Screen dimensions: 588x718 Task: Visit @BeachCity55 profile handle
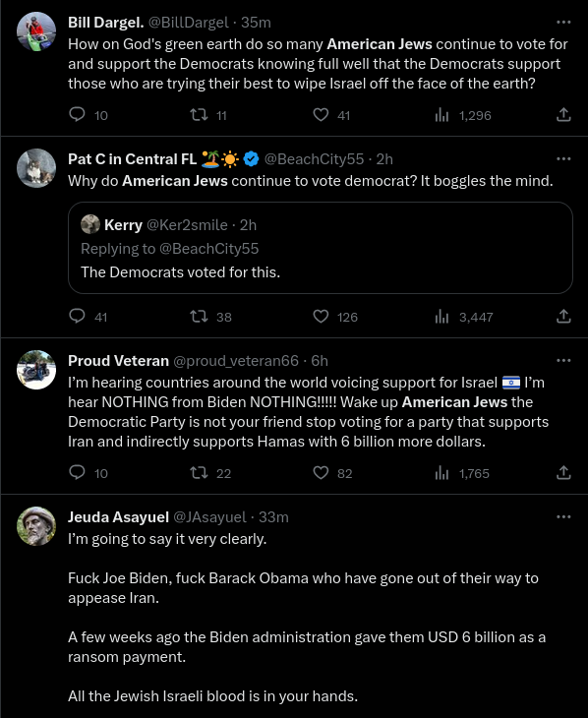[314, 159]
